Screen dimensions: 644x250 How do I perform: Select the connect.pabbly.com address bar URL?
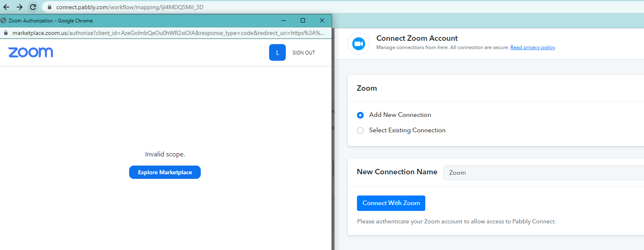pyautogui.click(x=130, y=7)
